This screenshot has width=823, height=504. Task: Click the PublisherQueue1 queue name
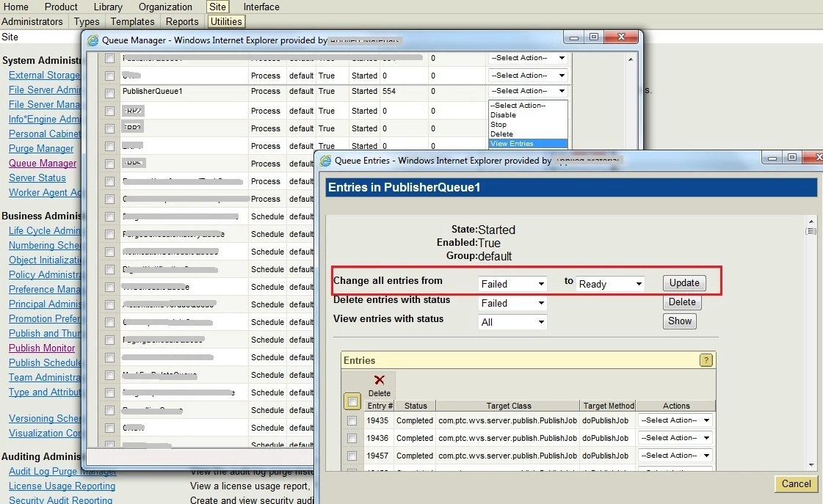point(152,91)
